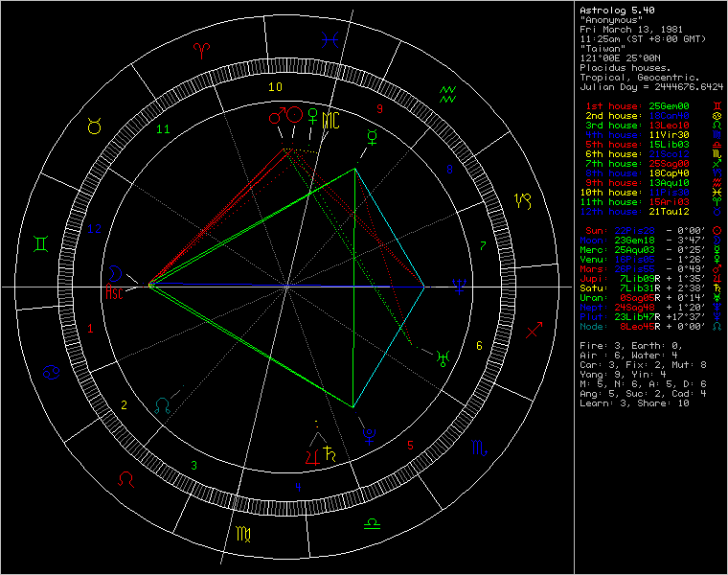Select the green Aquarius zodiac glyph
This screenshot has height=575, width=728.
coord(447,94)
